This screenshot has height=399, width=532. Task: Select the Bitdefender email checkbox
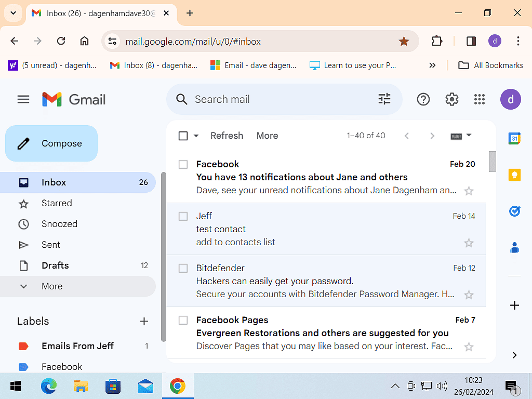[183, 269]
